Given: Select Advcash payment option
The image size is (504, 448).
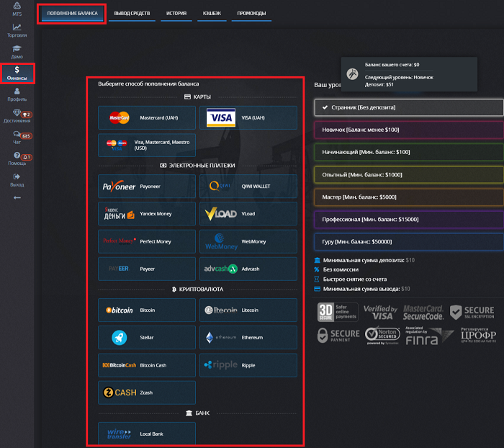Looking at the screenshot, I should click(248, 269).
